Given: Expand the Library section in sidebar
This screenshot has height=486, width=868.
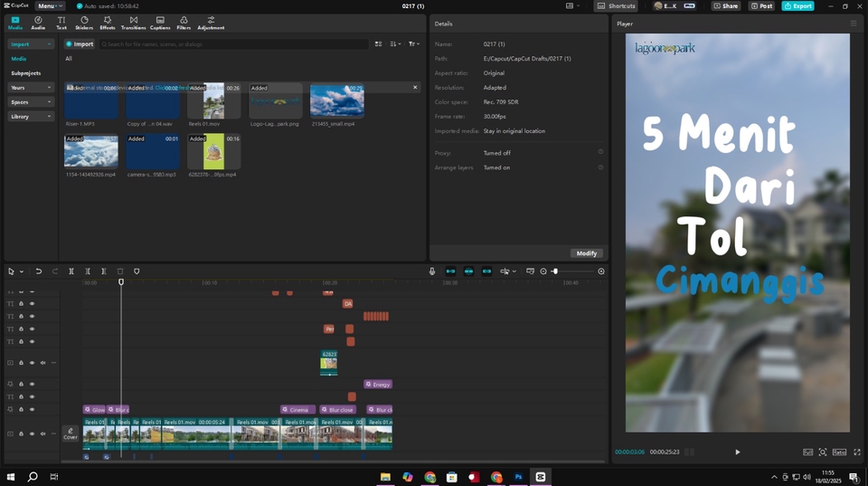Looking at the screenshot, I should [x=31, y=117].
